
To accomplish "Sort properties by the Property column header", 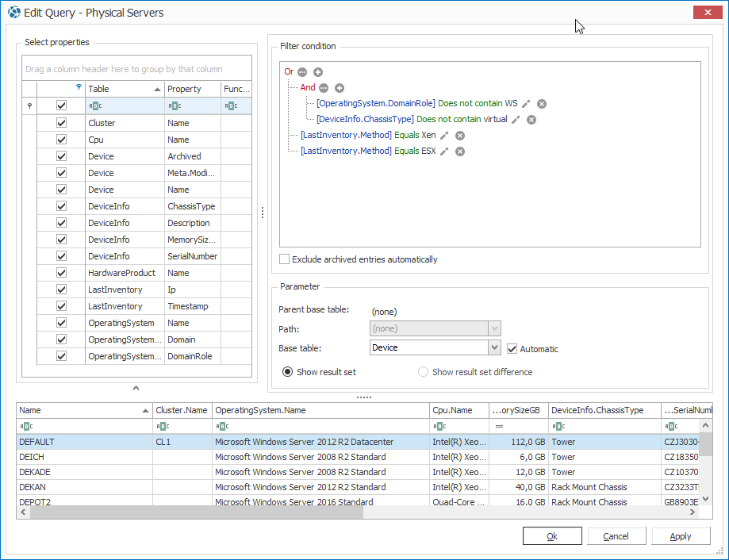I will pos(193,89).
